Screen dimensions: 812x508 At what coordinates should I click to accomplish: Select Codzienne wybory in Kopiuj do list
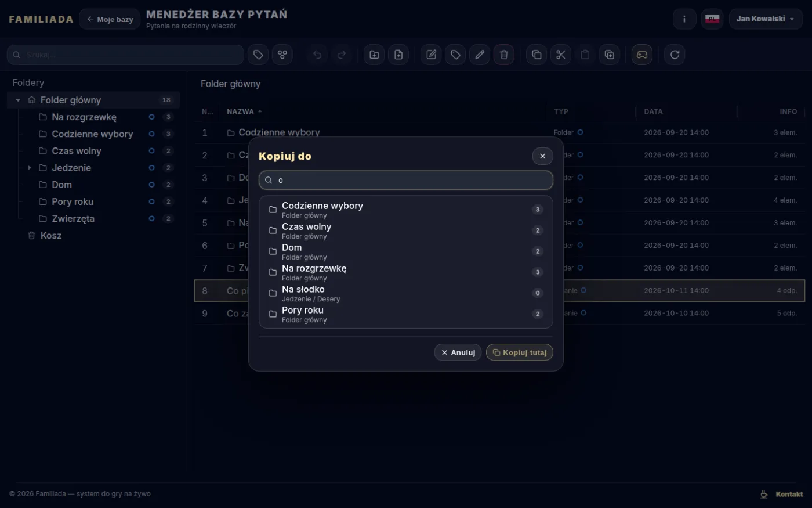click(x=406, y=210)
